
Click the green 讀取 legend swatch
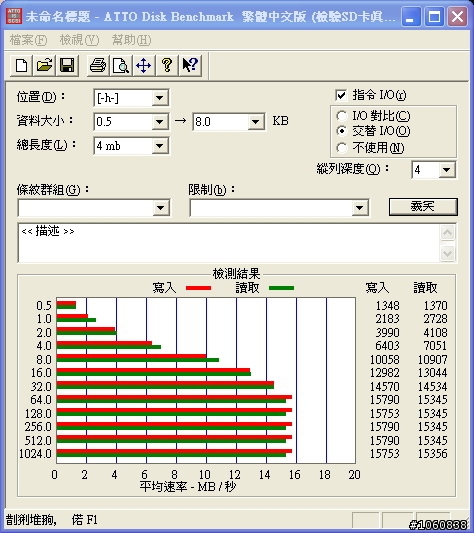[x=282, y=288]
